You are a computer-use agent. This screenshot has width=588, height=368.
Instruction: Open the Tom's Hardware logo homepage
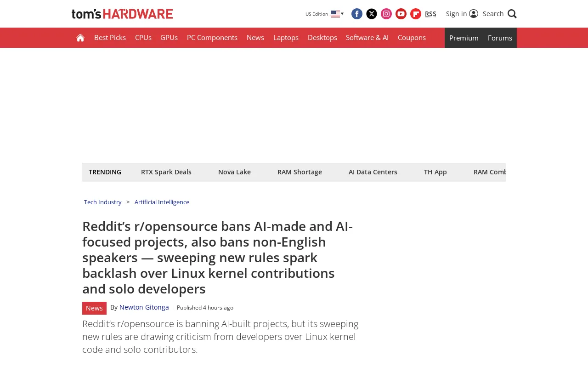click(122, 14)
